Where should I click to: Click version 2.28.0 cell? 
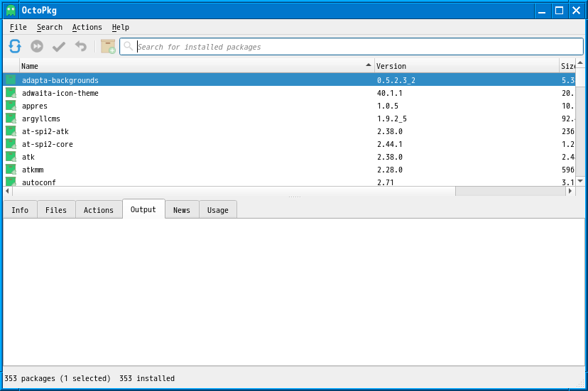[x=390, y=169]
